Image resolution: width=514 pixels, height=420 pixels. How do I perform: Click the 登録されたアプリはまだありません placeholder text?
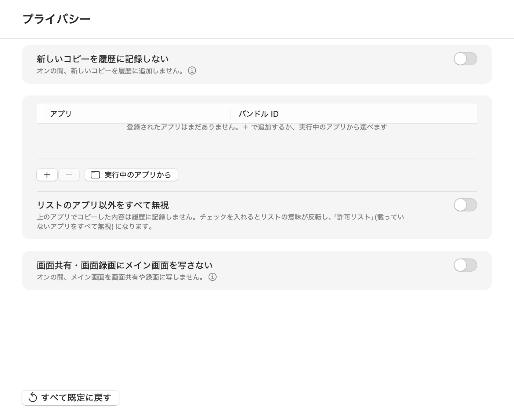[x=257, y=127]
